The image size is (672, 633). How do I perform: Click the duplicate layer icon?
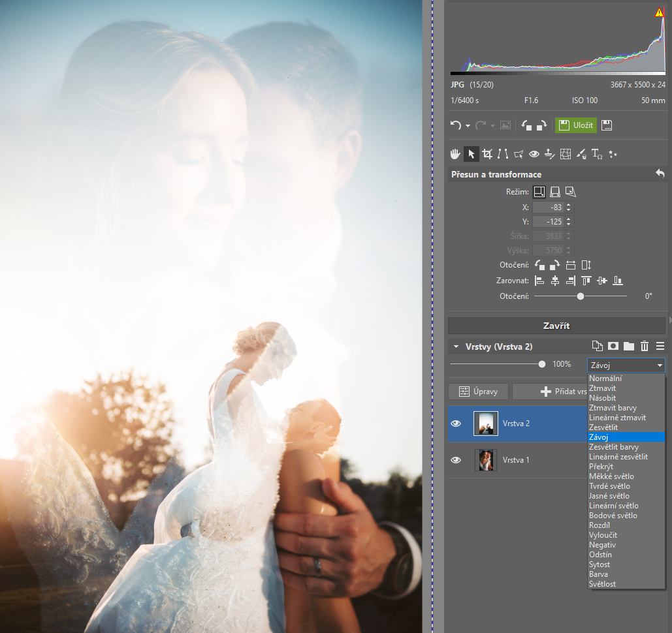(597, 346)
